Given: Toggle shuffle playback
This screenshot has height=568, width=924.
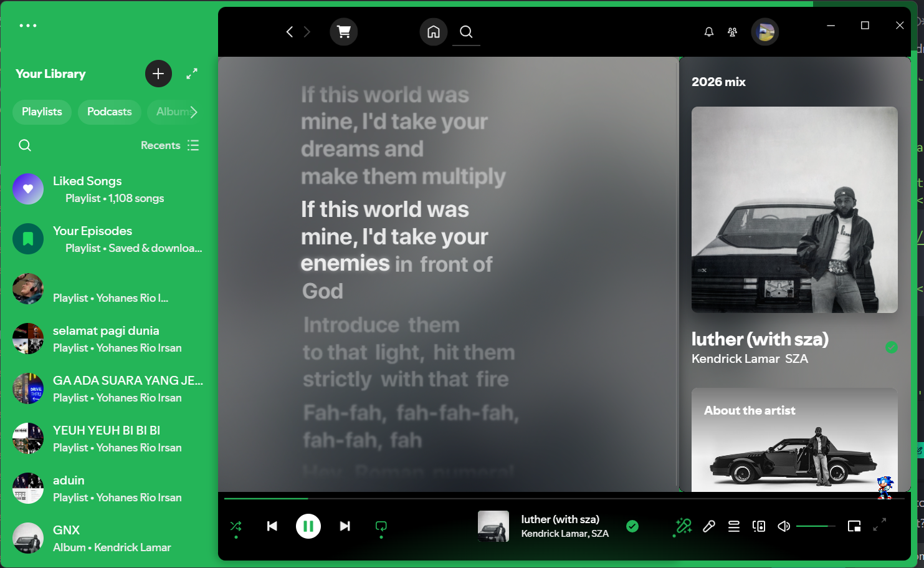Looking at the screenshot, I should (x=236, y=526).
